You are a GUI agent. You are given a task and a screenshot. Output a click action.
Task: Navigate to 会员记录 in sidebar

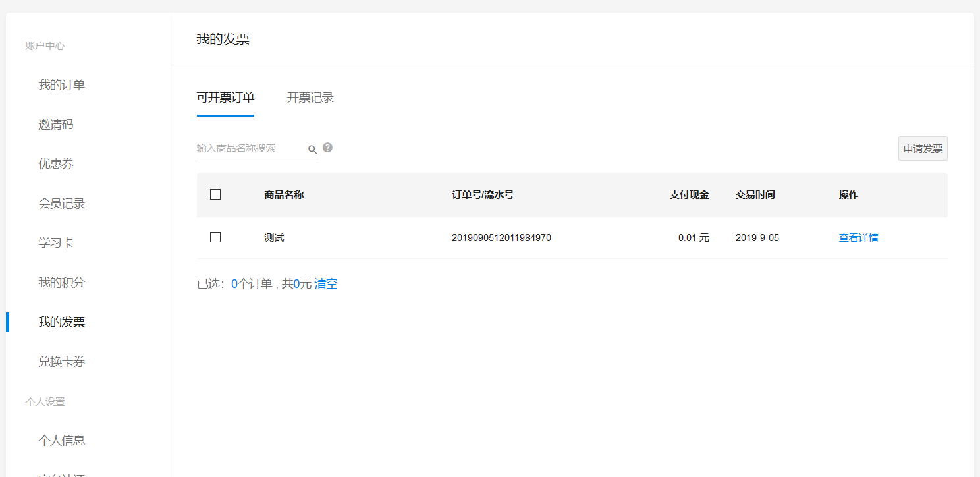coord(62,204)
